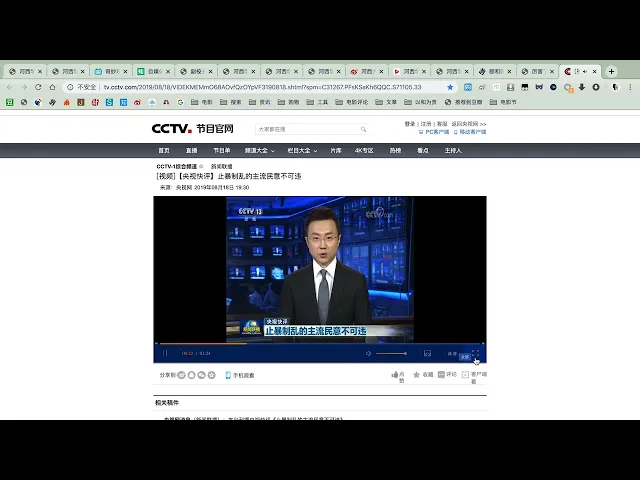
Task: Click the CCTV 节目官网 logo
Action: click(x=193, y=129)
